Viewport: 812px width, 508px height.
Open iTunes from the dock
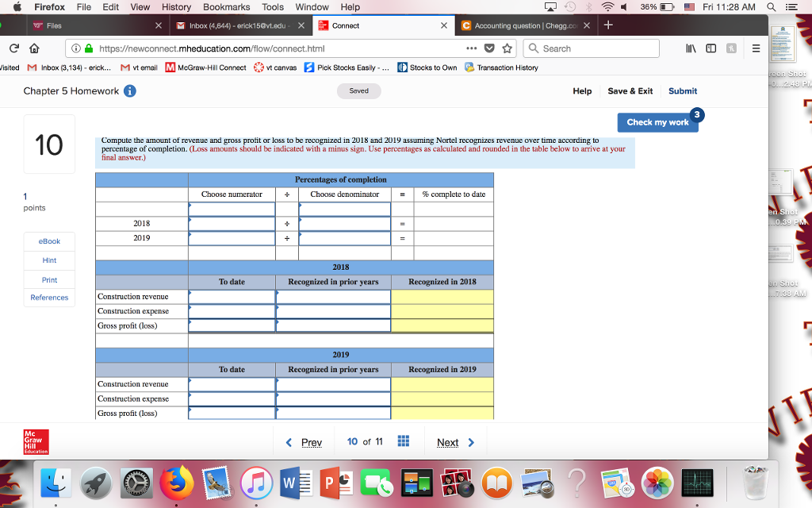pos(256,483)
